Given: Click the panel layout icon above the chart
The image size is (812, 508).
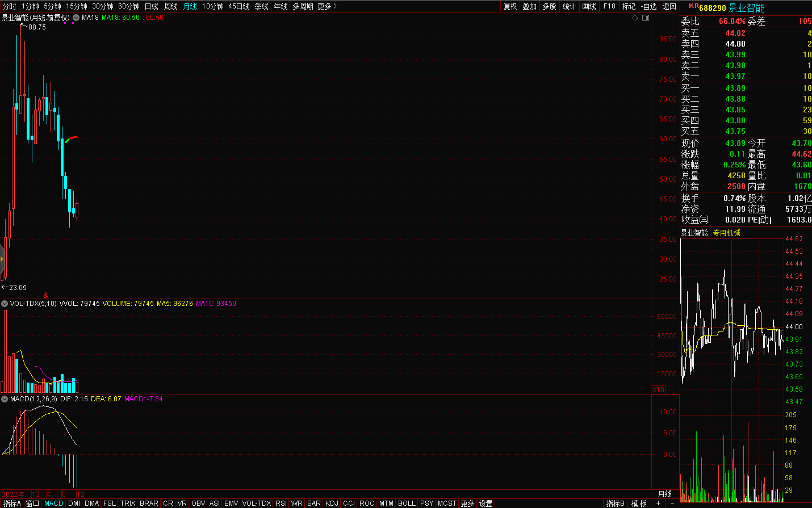Looking at the screenshot, I should point(646,18).
